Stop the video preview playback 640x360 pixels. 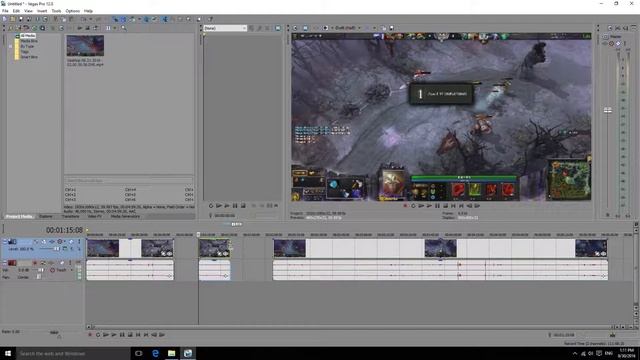(x=445, y=206)
